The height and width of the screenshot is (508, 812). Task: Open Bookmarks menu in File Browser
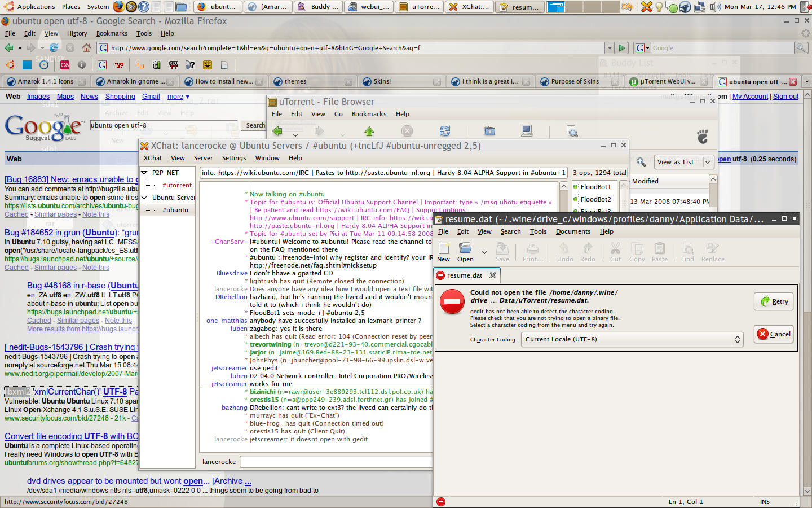[x=369, y=114]
